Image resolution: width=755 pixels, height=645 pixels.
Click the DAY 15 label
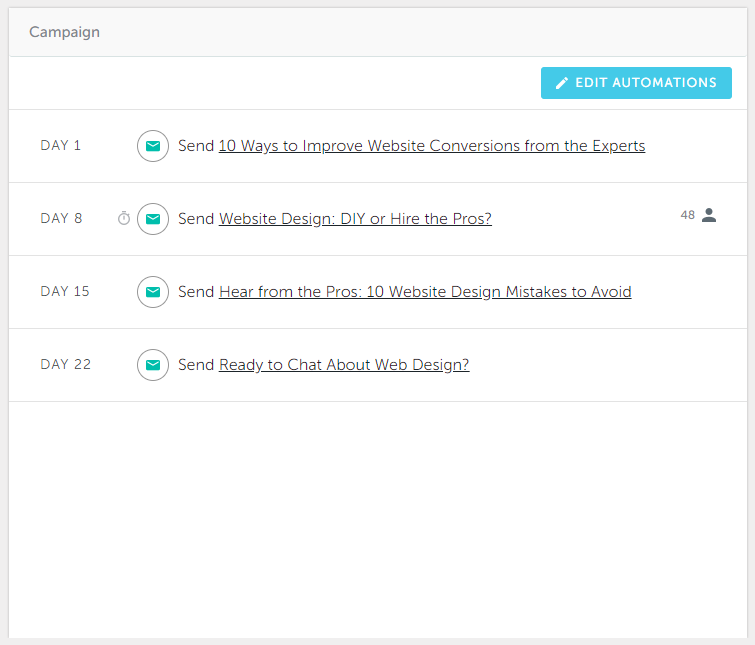(65, 291)
